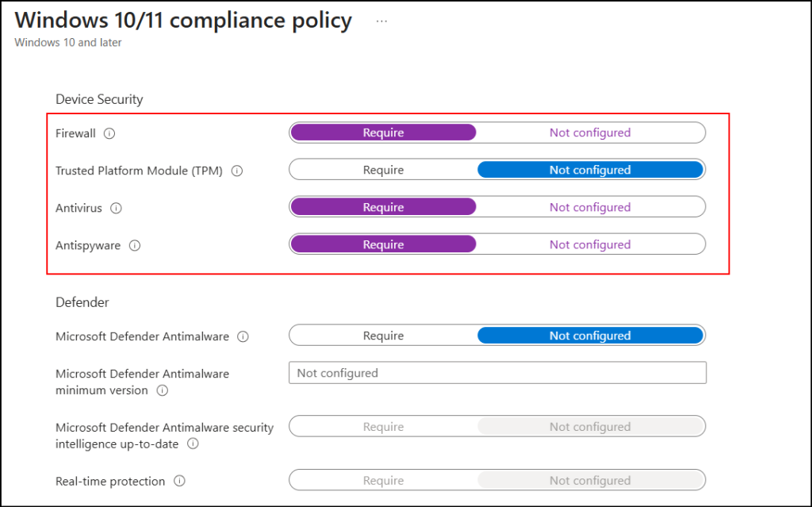Show info tooltip for Firewall
812x507 pixels.
pyautogui.click(x=109, y=133)
